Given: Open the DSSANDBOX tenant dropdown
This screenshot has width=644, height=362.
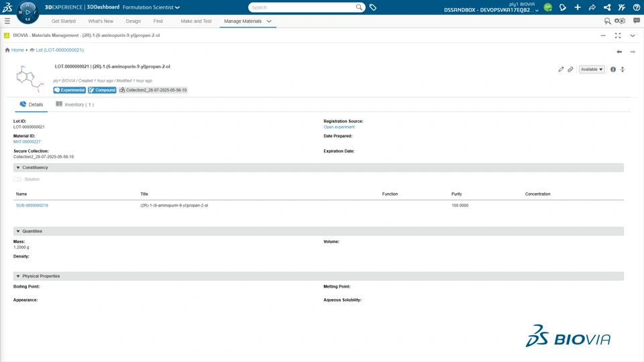Looking at the screenshot, I should point(491,10).
